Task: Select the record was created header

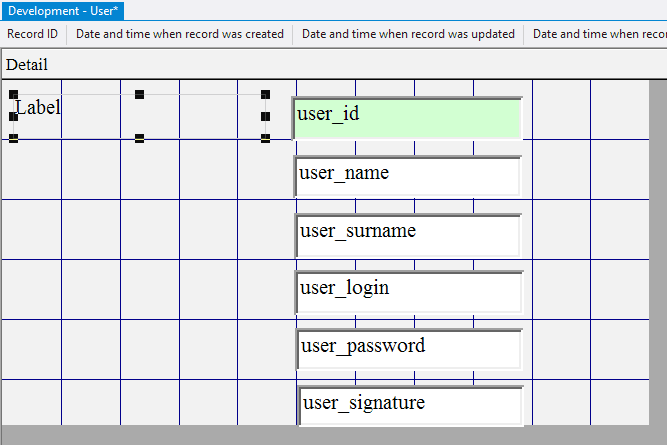Action: click(x=180, y=34)
